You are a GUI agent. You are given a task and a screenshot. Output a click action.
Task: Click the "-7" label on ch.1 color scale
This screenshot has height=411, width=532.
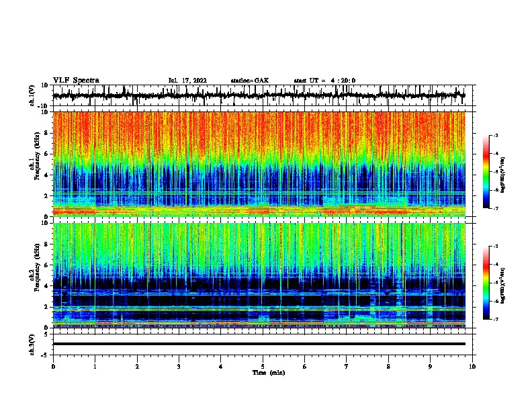495,208
